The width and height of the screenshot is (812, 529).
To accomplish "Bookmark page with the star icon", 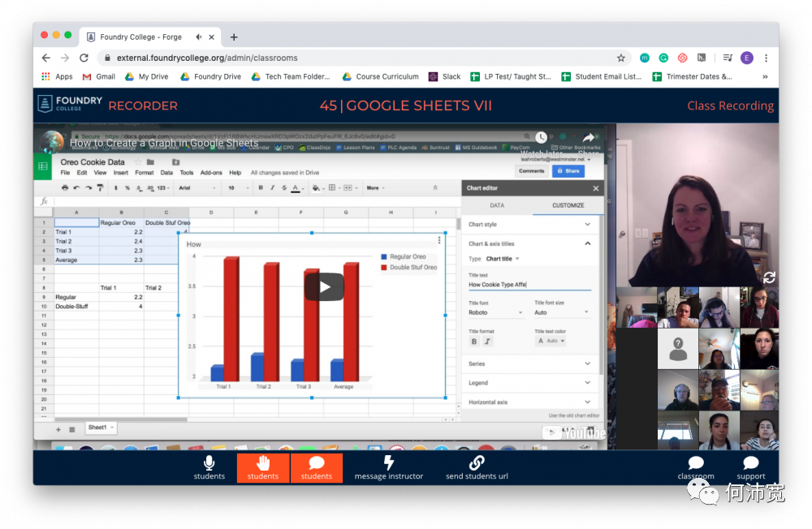I will [x=621, y=58].
